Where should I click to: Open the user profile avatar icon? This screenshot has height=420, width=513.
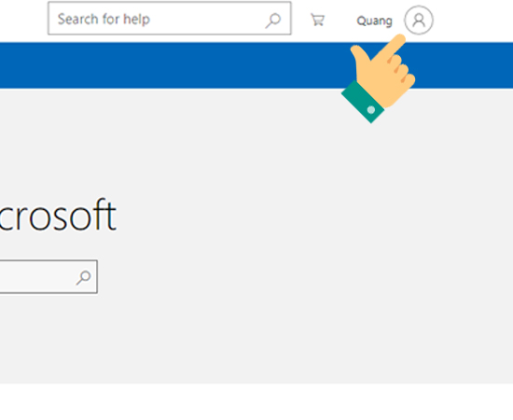point(419,21)
